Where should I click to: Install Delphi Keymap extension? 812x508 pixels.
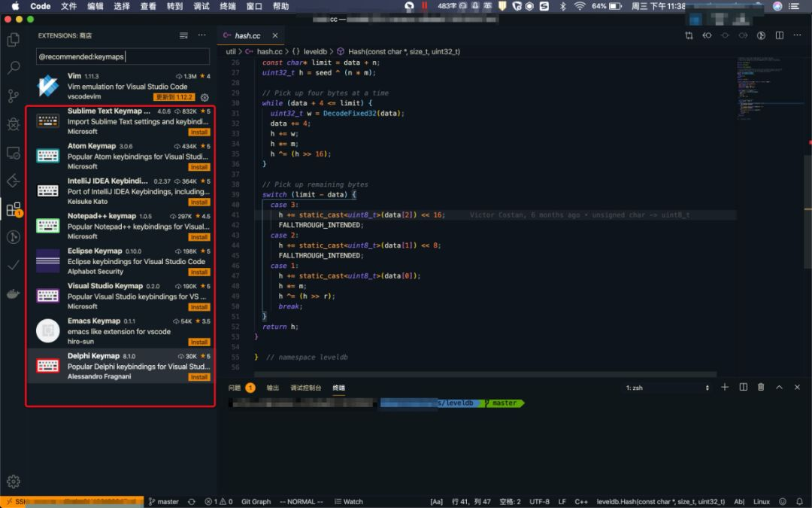[198, 377]
